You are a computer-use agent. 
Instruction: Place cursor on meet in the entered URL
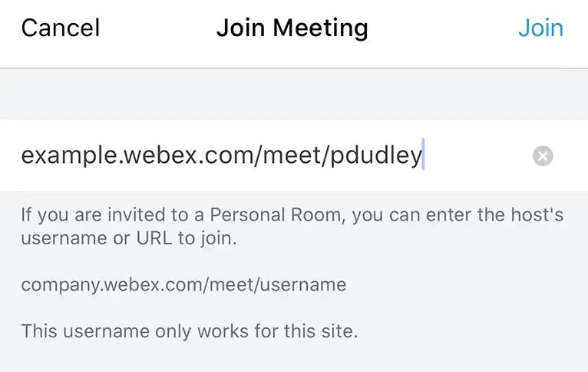294,157
